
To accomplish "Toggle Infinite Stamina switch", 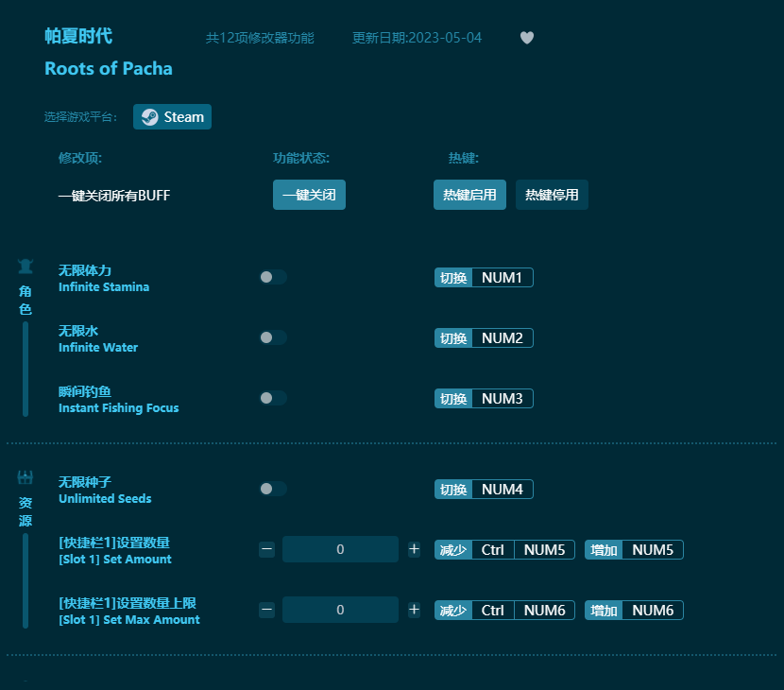I will 273,277.
